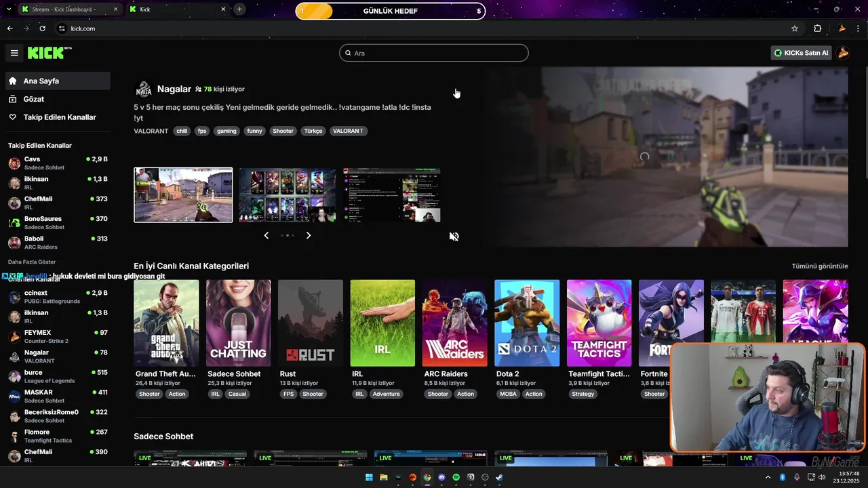Open the BoneSaures channel in the sidebar
The image size is (868, 488).
coord(58,222)
